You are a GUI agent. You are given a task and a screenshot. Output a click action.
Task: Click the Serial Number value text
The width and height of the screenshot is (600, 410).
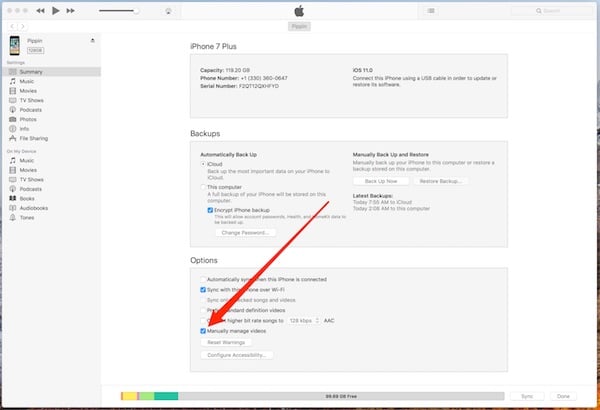coord(259,86)
